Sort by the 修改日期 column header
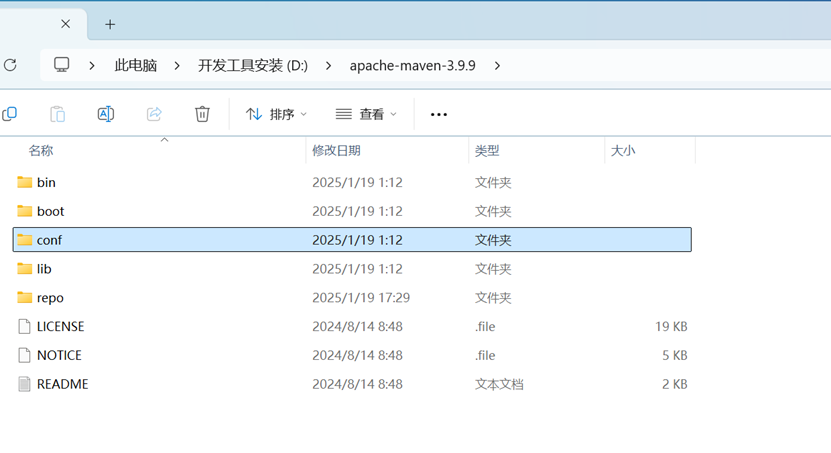The height and width of the screenshot is (453, 831). tap(336, 150)
